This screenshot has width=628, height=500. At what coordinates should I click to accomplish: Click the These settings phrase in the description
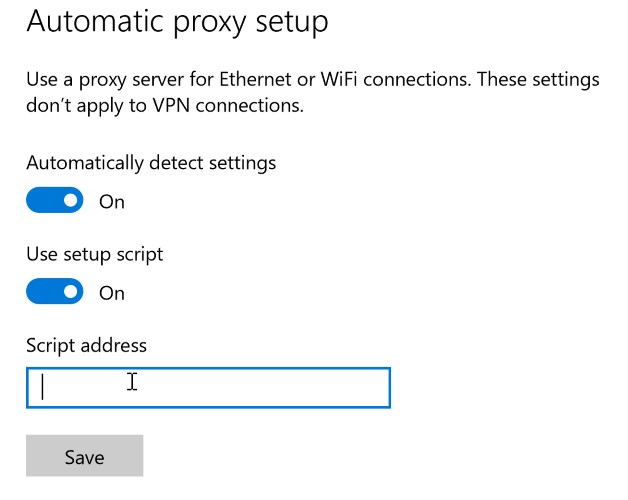pos(538,80)
